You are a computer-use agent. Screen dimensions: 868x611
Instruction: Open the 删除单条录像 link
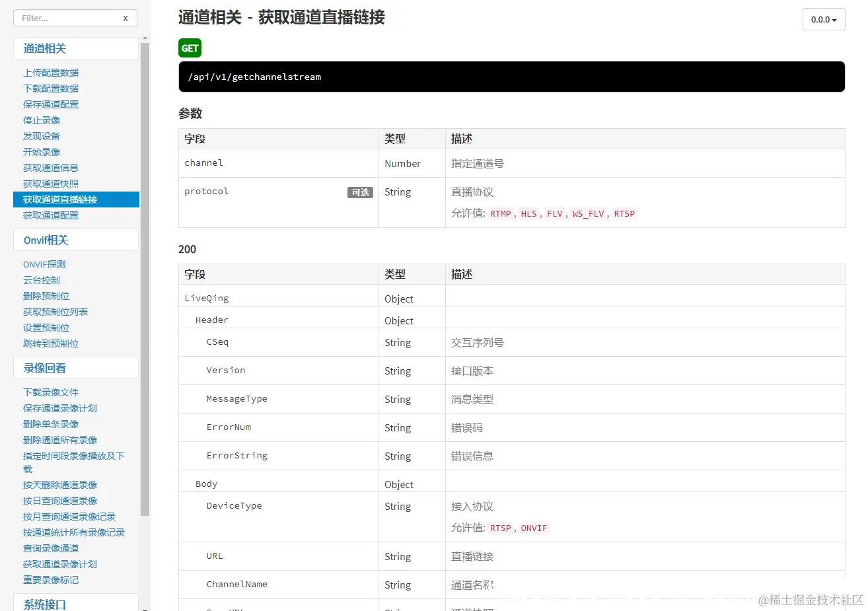(x=51, y=424)
